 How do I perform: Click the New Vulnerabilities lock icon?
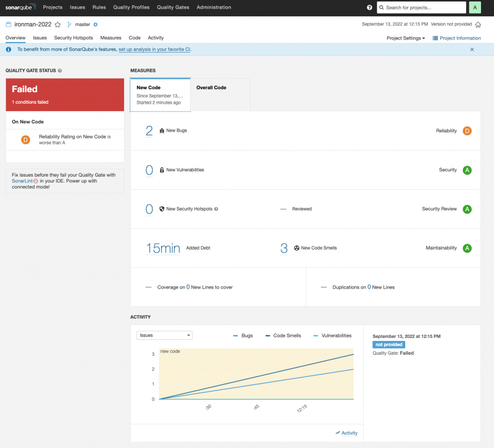[162, 170]
